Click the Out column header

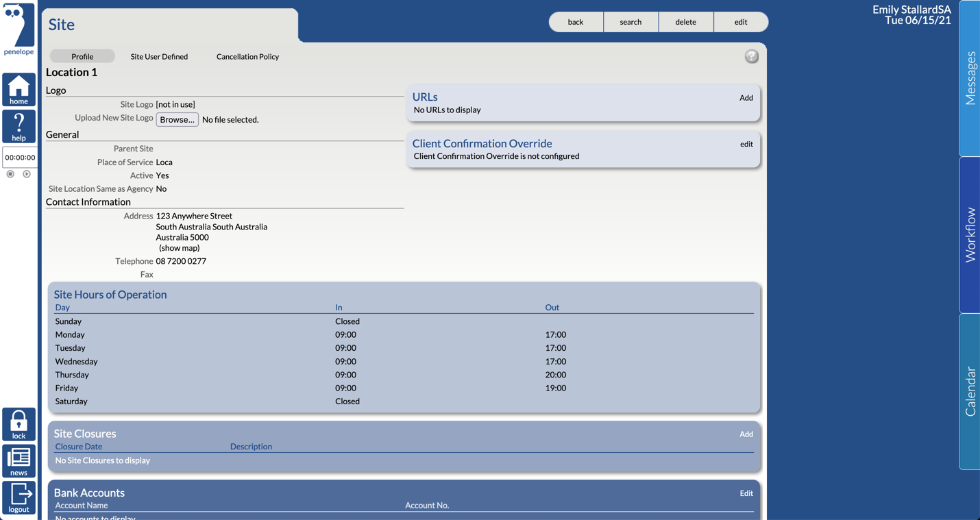(552, 308)
